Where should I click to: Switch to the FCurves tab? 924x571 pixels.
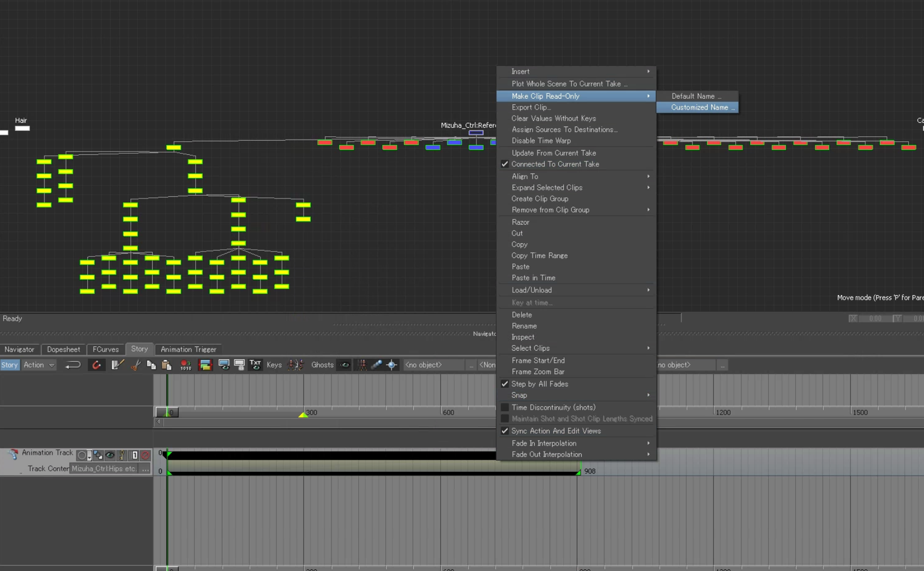(x=105, y=349)
